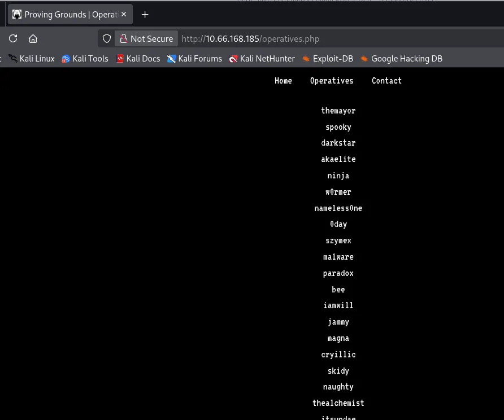
Task: Click the browser reload icon
Action: coord(13,38)
